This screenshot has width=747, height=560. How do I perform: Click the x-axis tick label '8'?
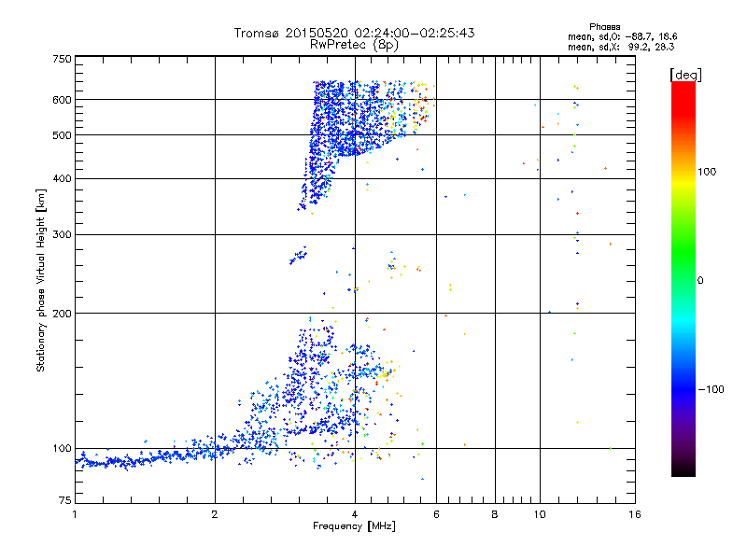tap(495, 514)
